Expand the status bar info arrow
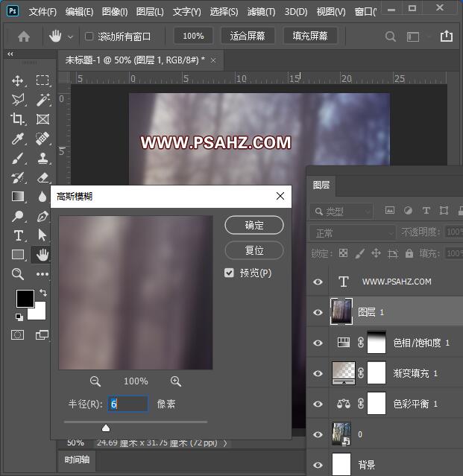463x476 pixels. [225, 443]
